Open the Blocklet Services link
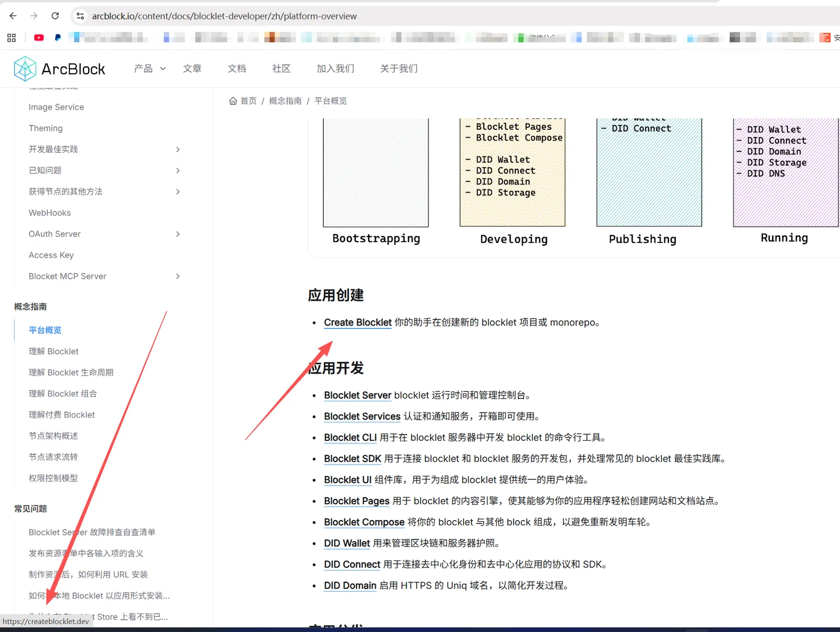This screenshot has height=632, width=840. point(362,417)
